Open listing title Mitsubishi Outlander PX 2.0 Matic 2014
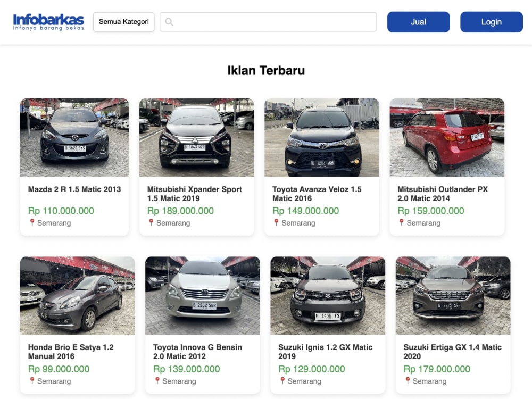The width and height of the screenshot is (532, 399). 443,194
